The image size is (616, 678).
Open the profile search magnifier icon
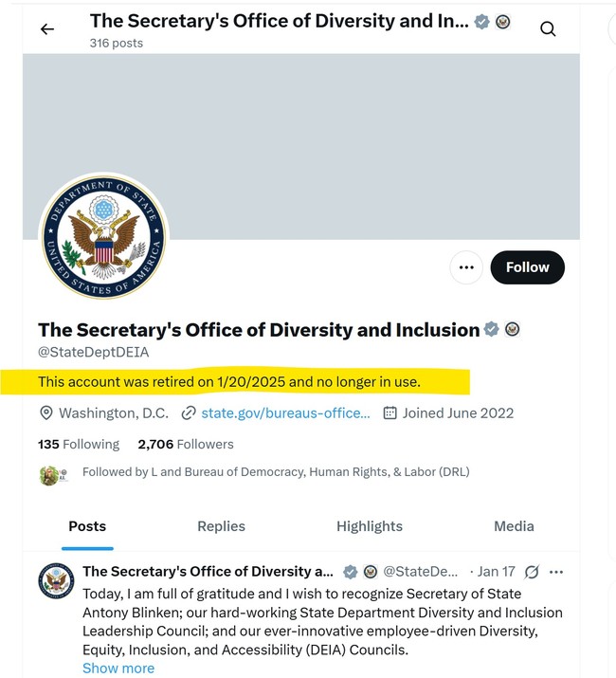[x=548, y=29]
